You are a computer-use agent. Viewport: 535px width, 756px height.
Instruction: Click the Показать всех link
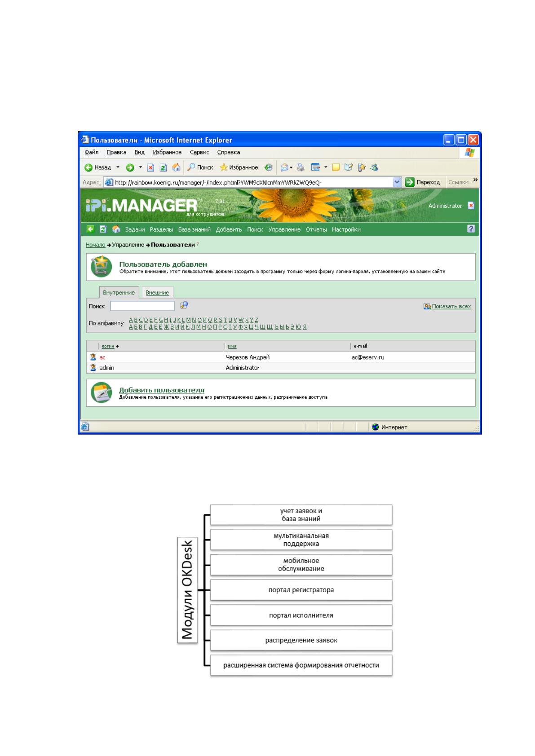pos(451,306)
